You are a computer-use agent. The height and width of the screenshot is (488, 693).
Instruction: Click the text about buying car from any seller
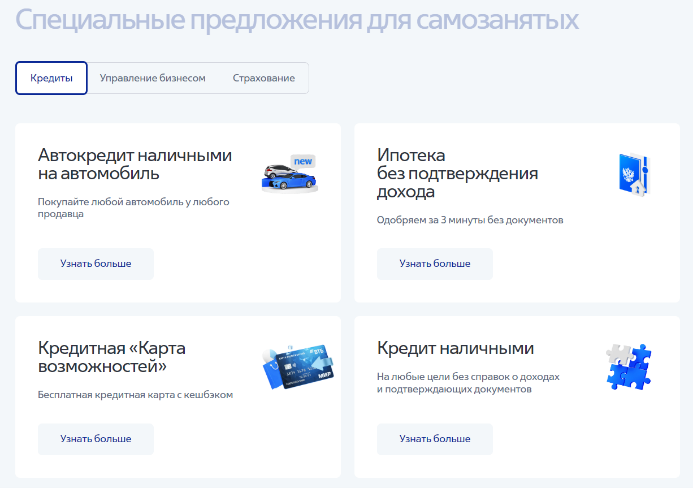coord(133,207)
